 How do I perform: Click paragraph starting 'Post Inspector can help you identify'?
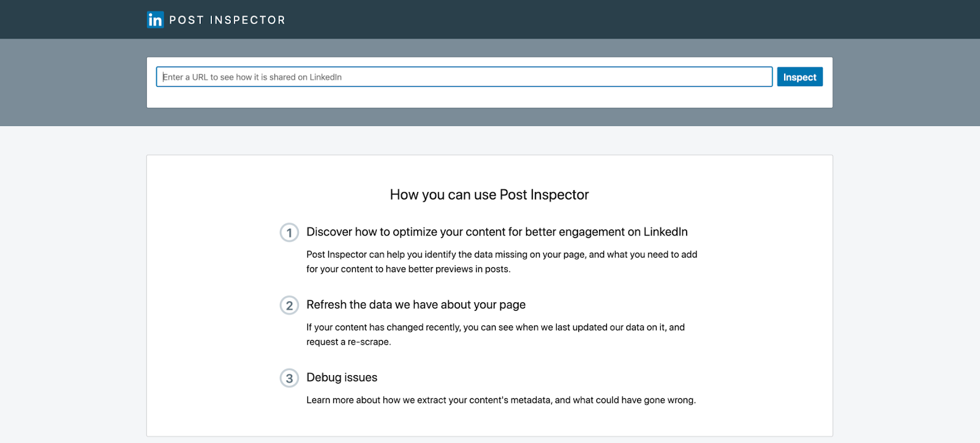pos(502,262)
